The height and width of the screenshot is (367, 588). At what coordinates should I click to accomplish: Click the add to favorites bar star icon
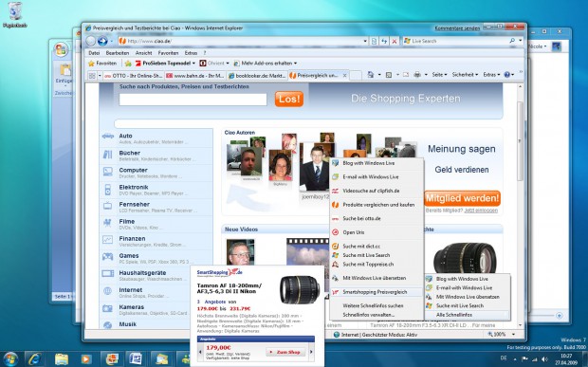click(x=128, y=64)
